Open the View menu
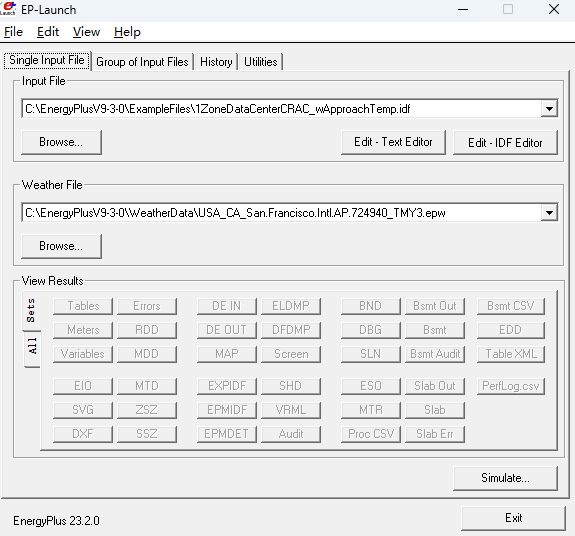 [86, 32]
